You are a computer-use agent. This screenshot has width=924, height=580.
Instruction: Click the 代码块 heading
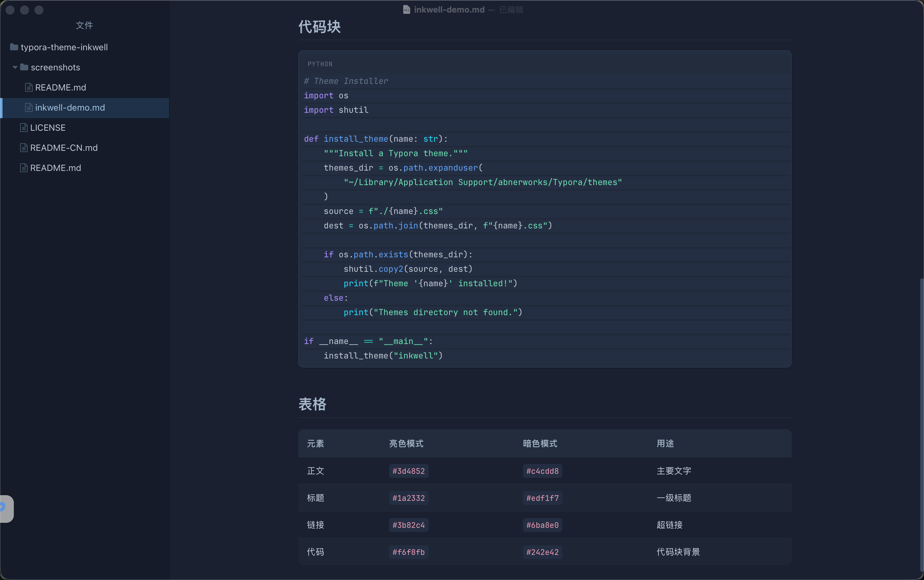point(320,27)
